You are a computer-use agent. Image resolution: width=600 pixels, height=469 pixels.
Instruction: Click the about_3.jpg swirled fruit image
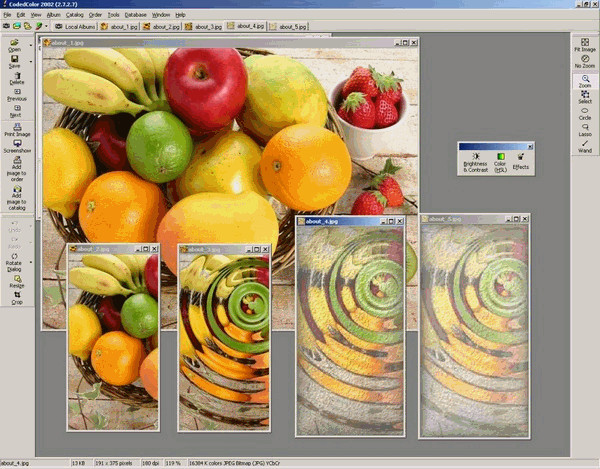tap(224, 342)
